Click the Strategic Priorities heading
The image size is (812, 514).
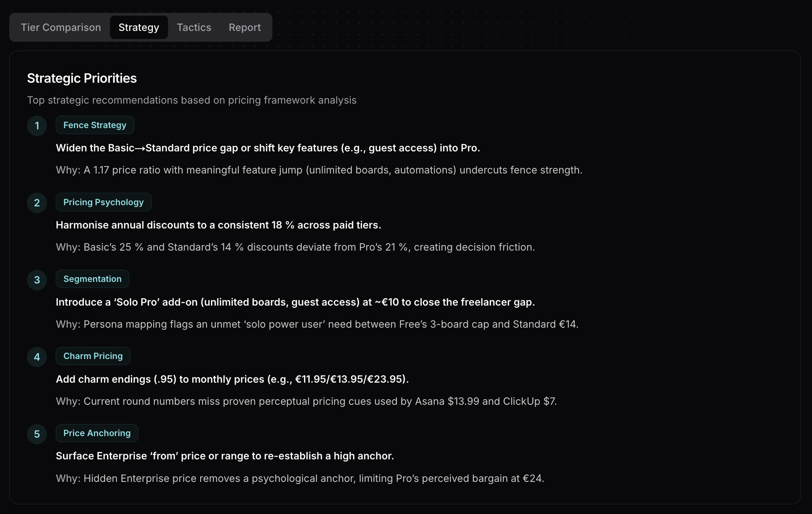[82, 78]
